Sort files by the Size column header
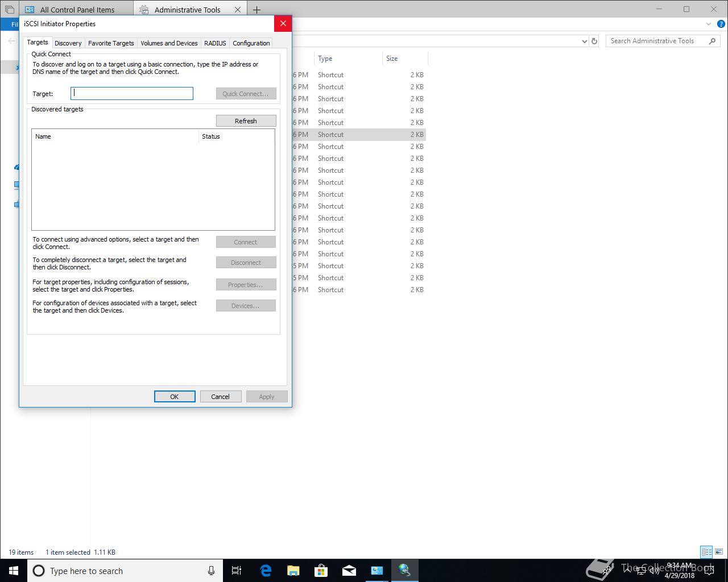This screenshot has width=728, height=582. point(405,59)
